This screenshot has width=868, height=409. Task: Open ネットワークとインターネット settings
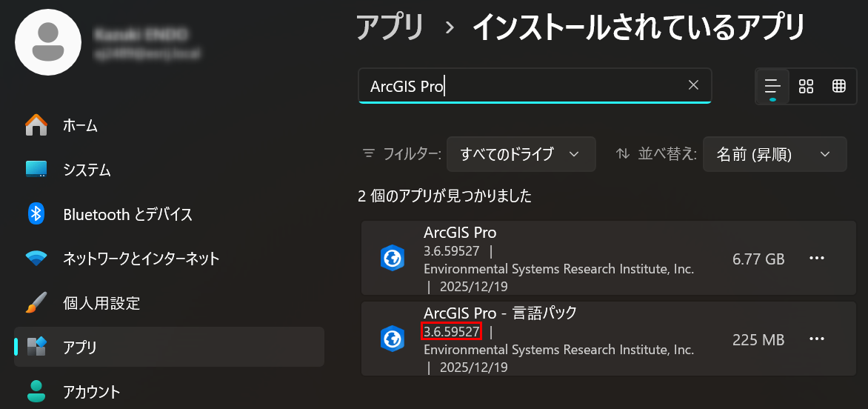tap(141, 259)
